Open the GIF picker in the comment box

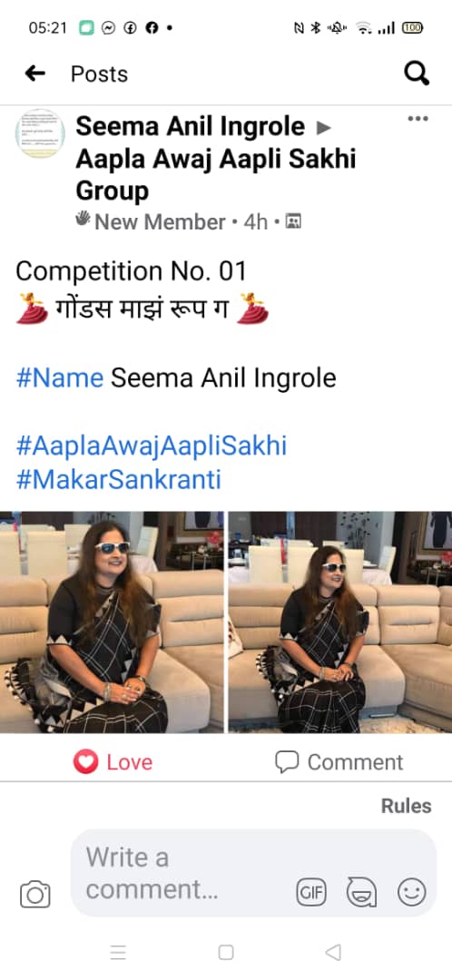point(310,893)
